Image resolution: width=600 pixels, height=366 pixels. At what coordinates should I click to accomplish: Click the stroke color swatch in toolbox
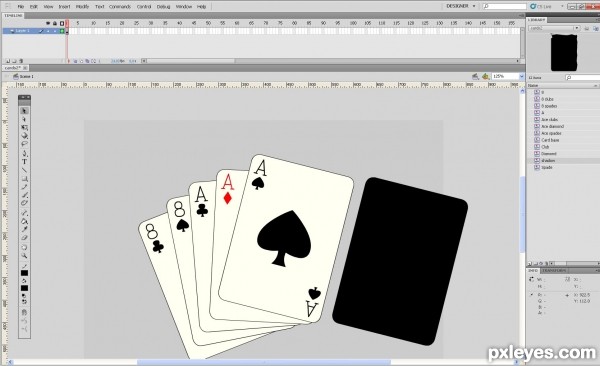coord(24,273)
